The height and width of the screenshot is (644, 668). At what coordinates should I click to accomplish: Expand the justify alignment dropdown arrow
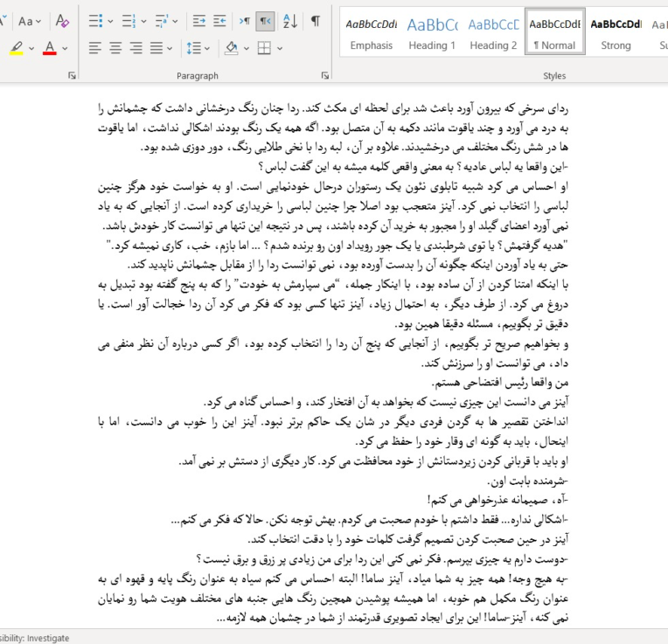(x=170, y=49)
